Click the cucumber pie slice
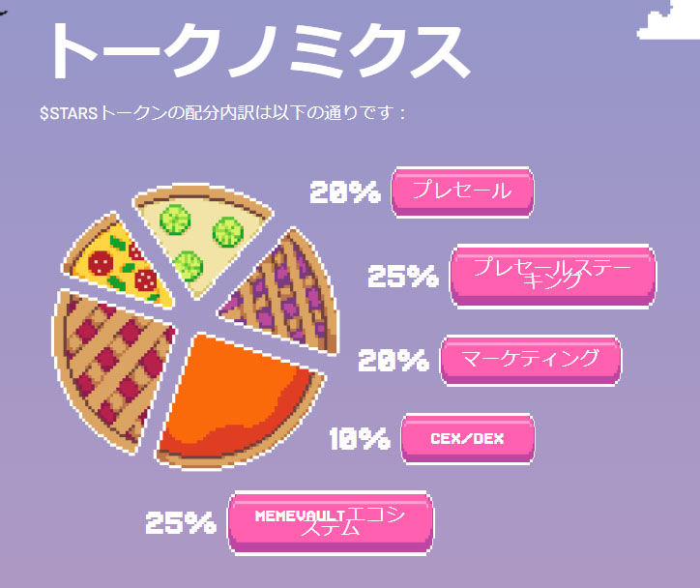 201,237
